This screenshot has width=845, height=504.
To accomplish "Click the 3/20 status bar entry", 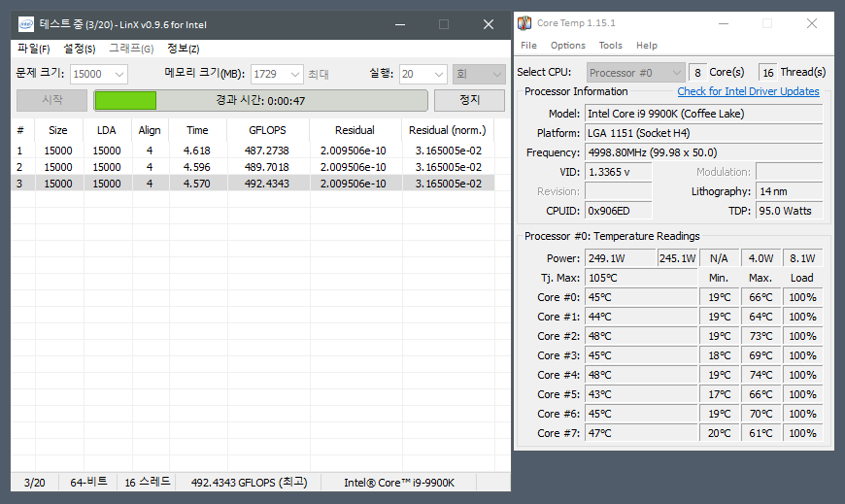I will tap(35, 483).
